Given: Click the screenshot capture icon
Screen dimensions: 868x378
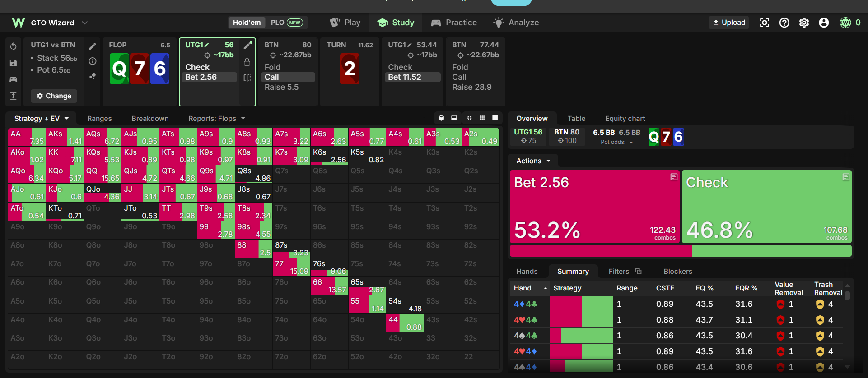Looking at the screenshot, I should pos(764,23).
